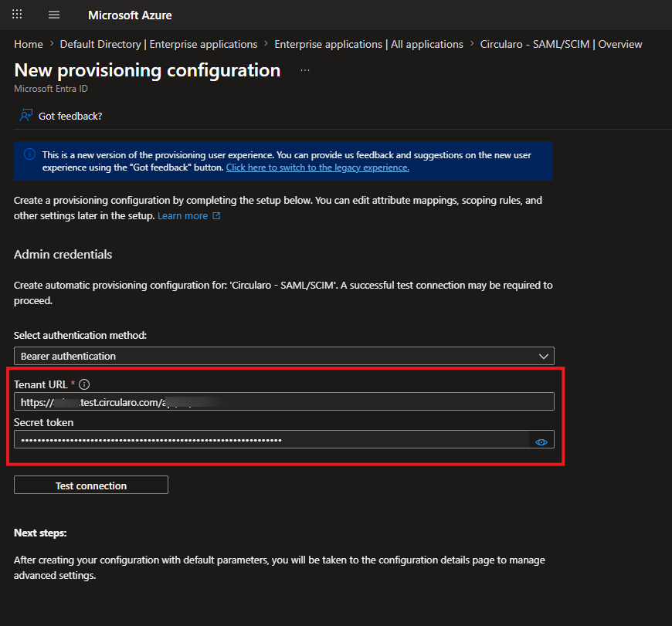
Task: Open the Learn more link
Action: tap(182, 216)
